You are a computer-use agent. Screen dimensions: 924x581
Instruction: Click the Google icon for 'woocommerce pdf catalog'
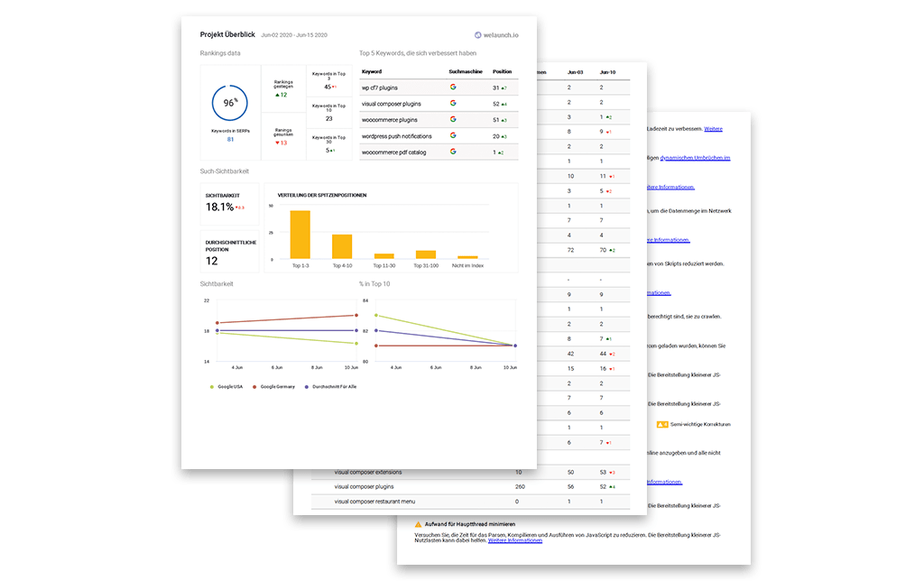point(453,150)
